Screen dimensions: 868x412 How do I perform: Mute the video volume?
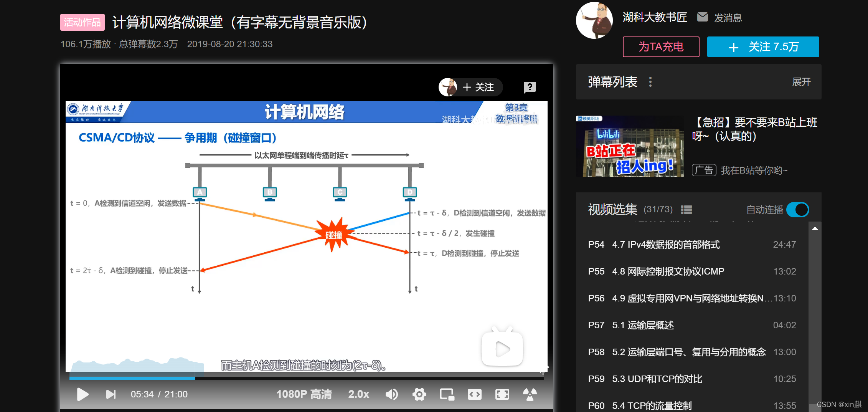pos(392,394)
